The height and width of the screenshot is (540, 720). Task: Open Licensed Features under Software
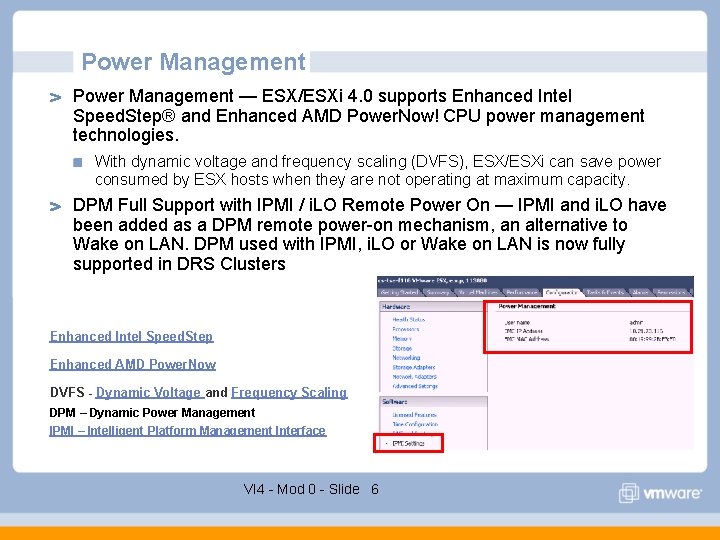[x=414, y=415]
